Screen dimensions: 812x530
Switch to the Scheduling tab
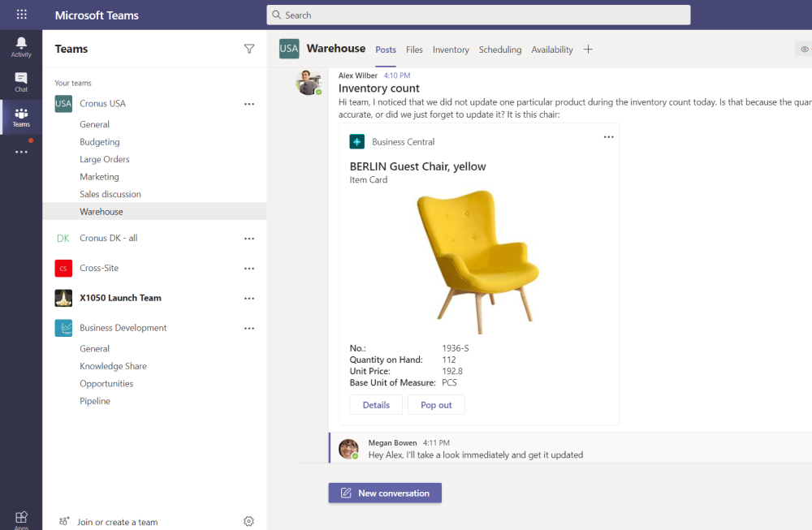500,50
